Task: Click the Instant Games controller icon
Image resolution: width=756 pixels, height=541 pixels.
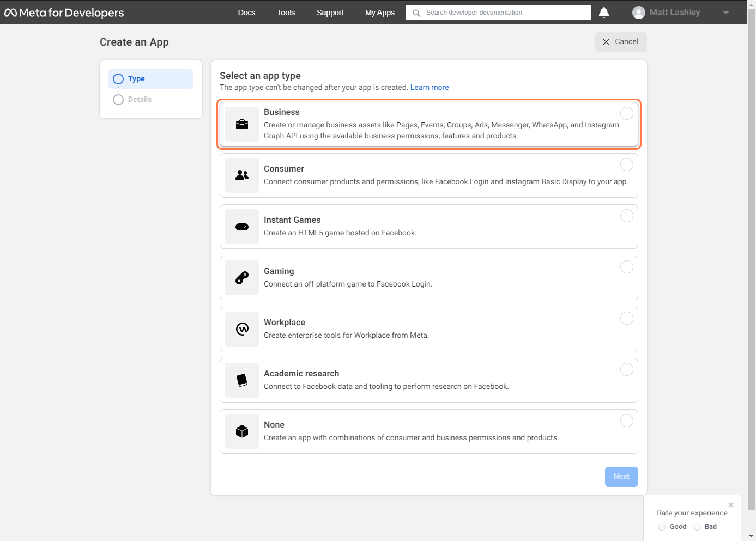Action: [242, 227]
